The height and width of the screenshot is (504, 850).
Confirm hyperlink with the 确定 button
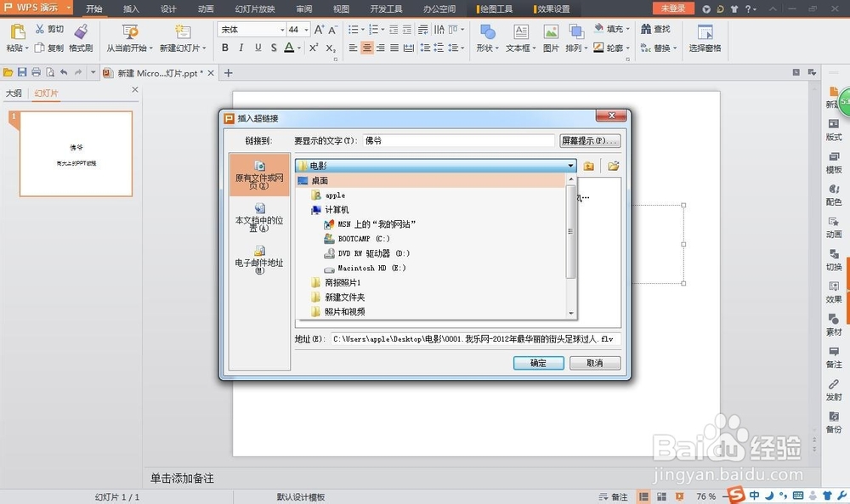(x=538, y=363)
